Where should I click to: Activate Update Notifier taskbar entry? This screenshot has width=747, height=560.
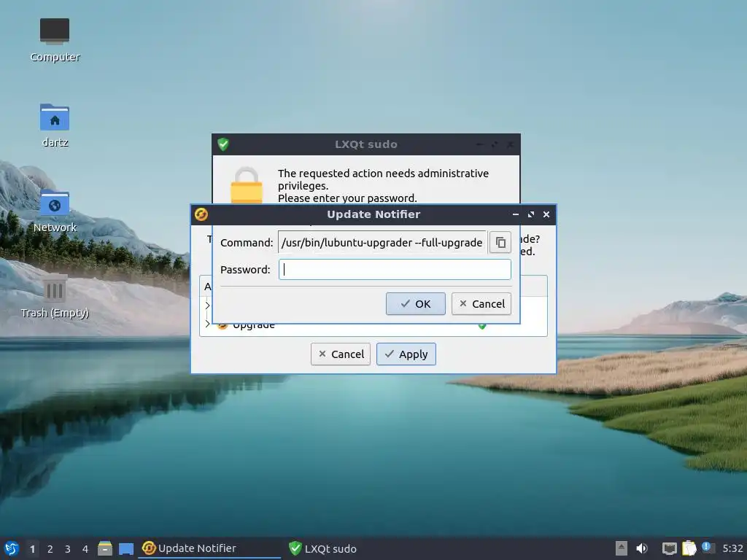(209, 548)
